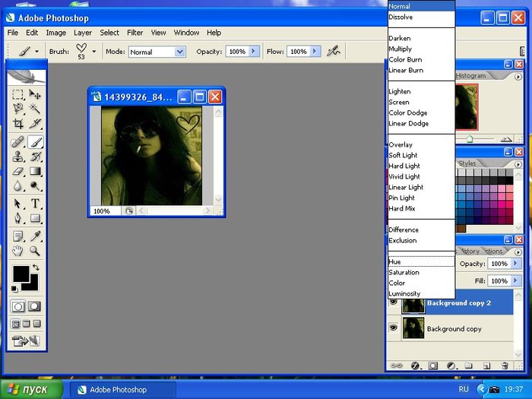Image resolution: width=532 pixels, height=399 pixels.
Task: Toggle visibility of Background copy 2 layer
Action: (394, 303)
